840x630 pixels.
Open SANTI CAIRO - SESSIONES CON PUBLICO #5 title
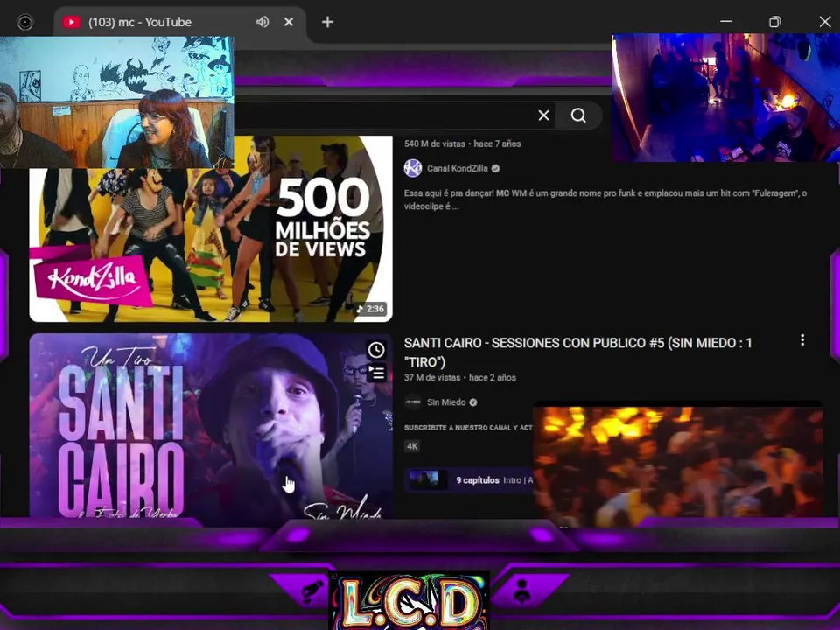(x=578, y=352)
